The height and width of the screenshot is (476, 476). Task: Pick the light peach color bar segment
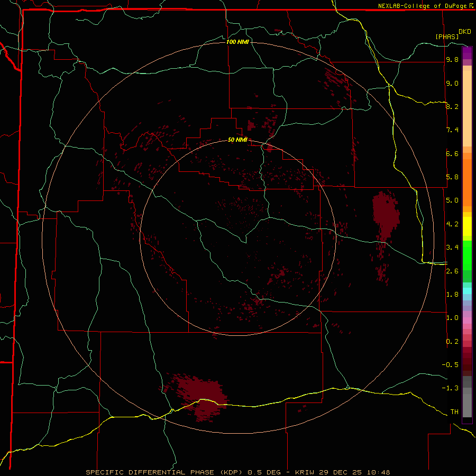[x=467, y=108]
